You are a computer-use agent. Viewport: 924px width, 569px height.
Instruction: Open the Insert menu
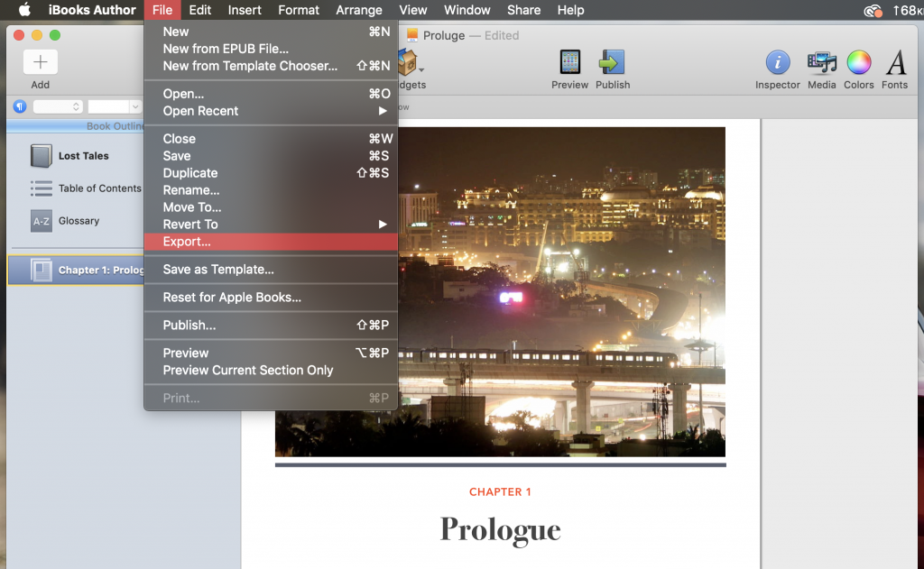[245, 10]
